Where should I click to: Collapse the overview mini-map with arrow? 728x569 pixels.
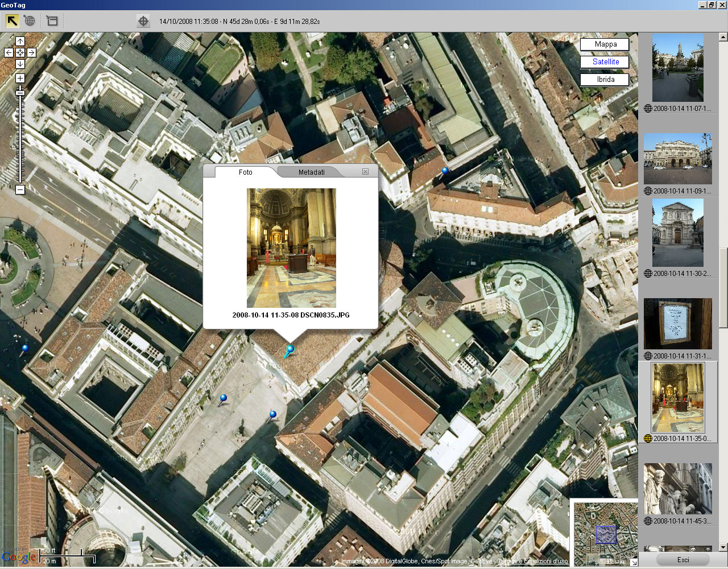634,563
